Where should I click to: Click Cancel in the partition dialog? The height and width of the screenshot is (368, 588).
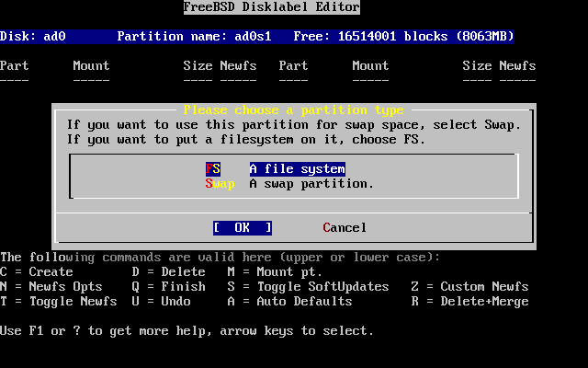(345, 227)
